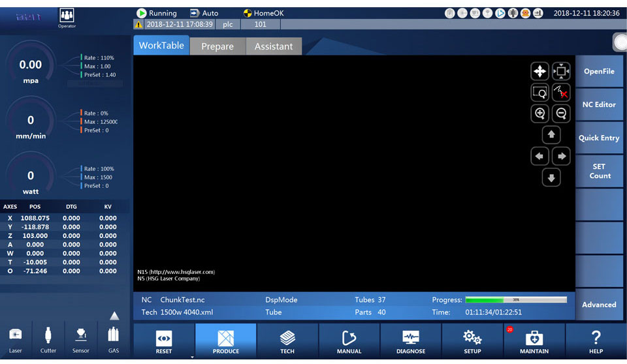
Task: Expand the panel with the triangle above GAS
Action: [114, 316]
